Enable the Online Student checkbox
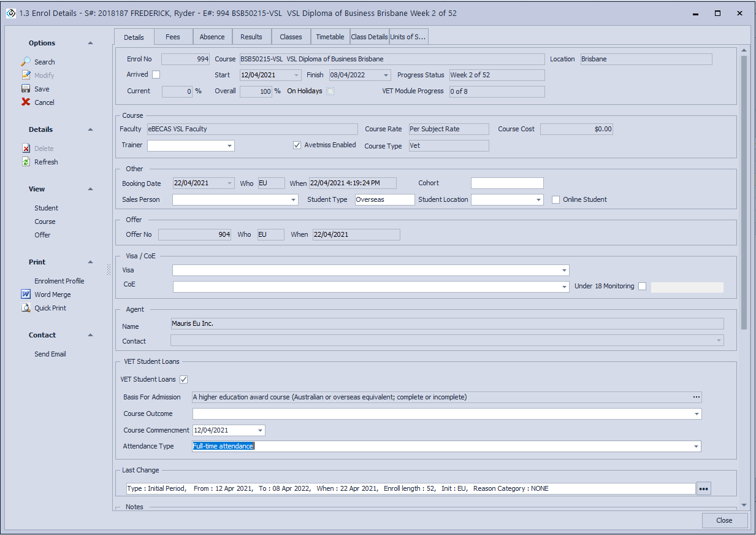This screenshot has height=535, width=756. [556, 199]
